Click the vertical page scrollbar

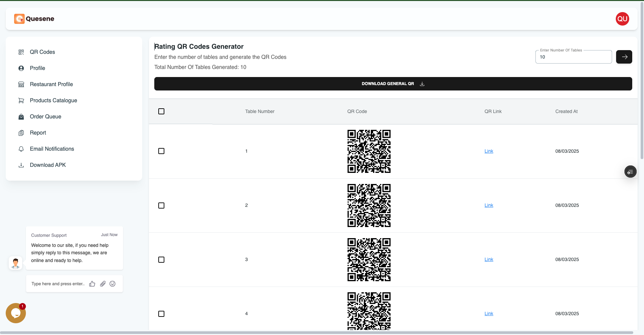click(x=642, y=81)
